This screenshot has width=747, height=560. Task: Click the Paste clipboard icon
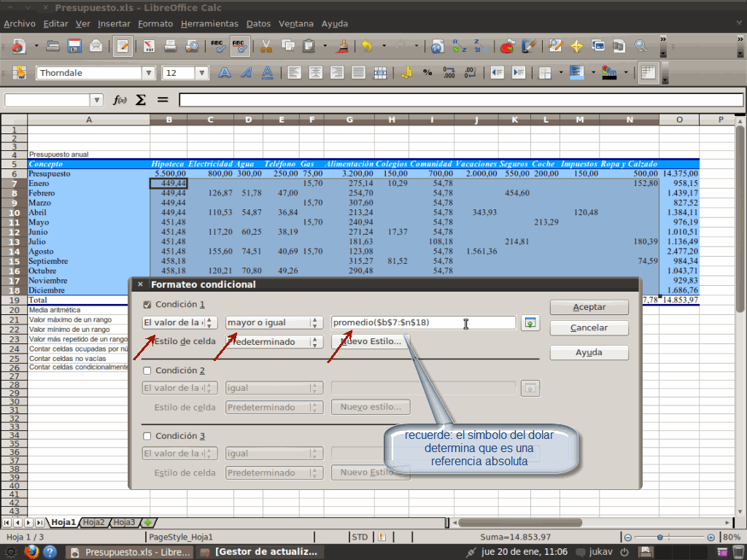(309, 46)
